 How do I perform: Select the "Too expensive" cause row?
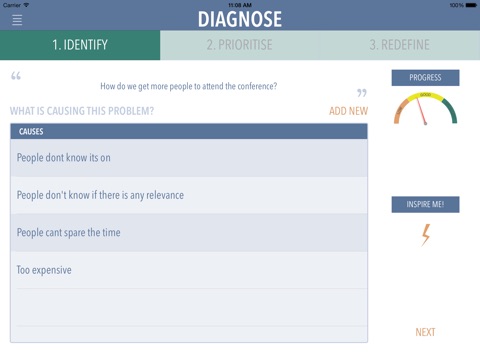189,270
